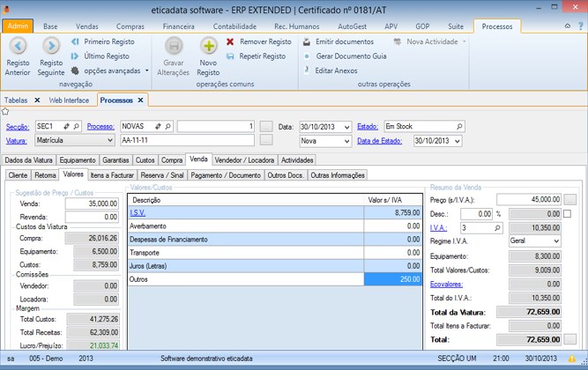Click Gerar Documento Guia

(x=350, y=55)
